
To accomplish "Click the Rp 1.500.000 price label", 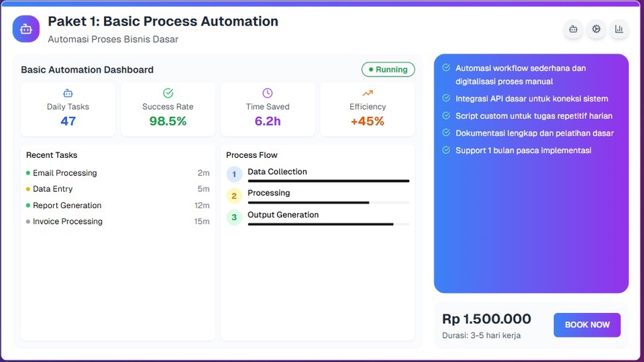I will (486, 319).
